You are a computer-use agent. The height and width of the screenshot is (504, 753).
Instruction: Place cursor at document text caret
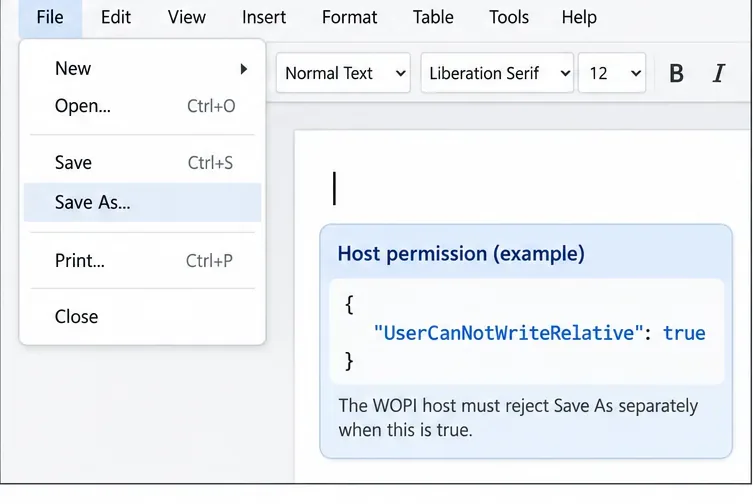[x=335, y=188]
